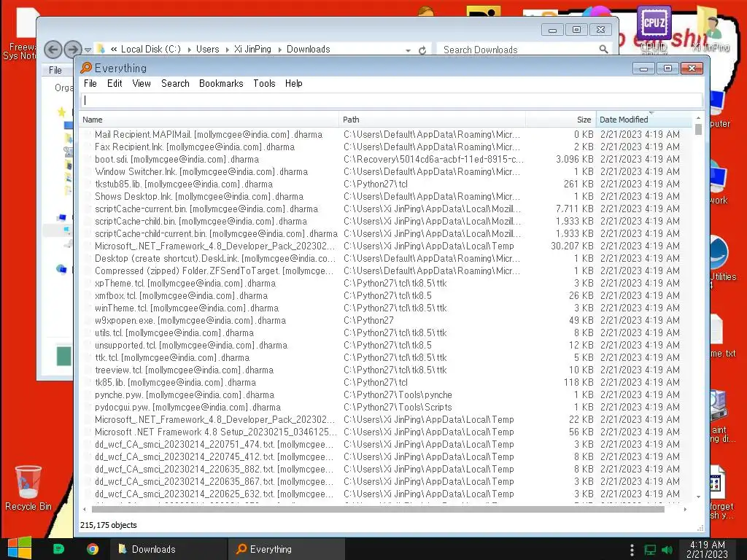Click the C:\Python27\Tools\pynche path cell

[x=398, y=394]
